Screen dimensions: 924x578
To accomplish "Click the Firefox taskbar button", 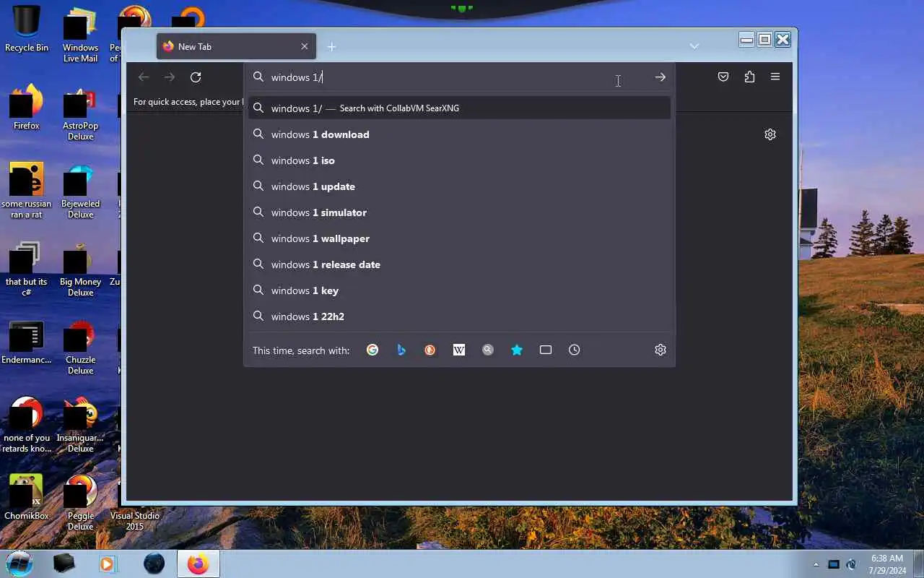I will [x=198, y=564].
